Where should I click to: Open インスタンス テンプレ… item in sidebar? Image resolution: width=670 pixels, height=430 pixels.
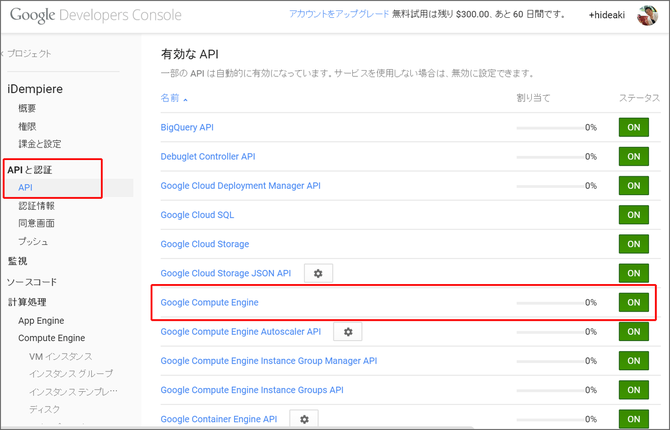pyautogui.click(x=73, y=392)
